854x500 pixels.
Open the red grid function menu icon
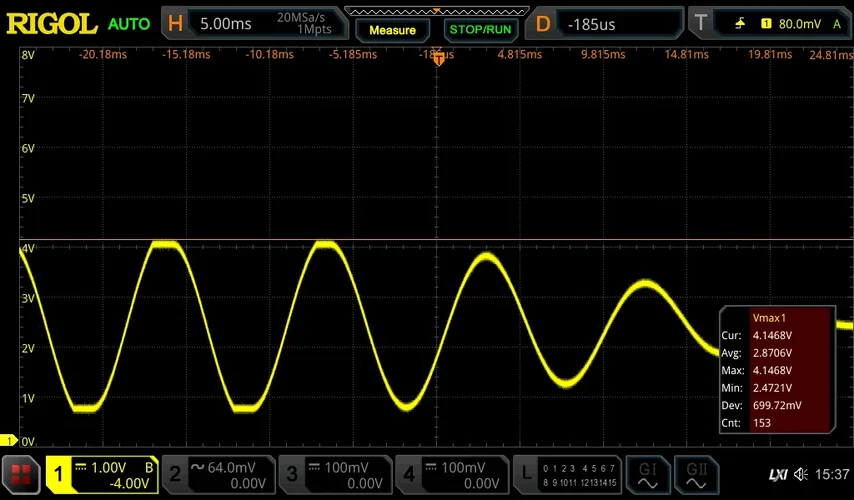[21, 475]
